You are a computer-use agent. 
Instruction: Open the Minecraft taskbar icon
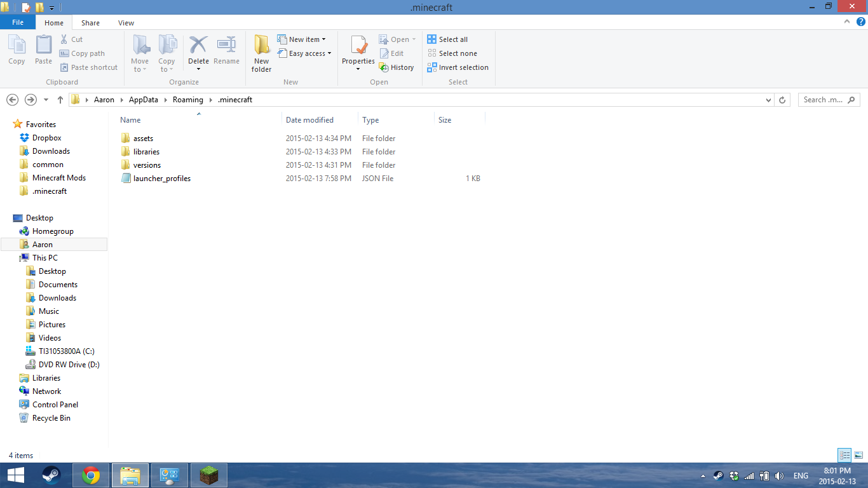(x=208, y=475)
